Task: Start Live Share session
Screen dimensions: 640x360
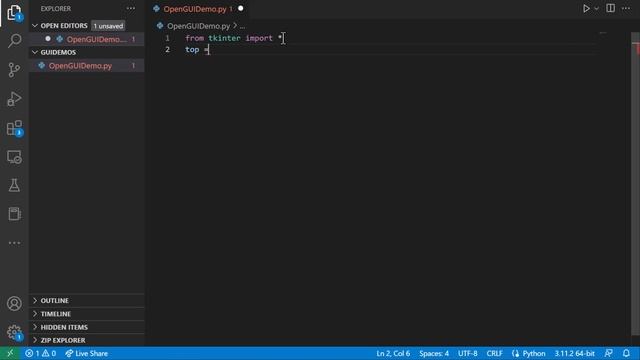Action: [87, 353]
